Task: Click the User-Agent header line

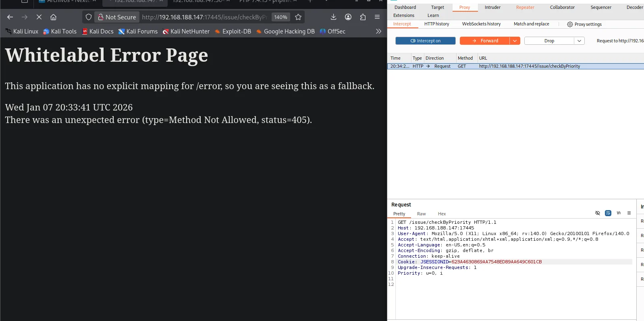Action: tap(513, 233)
